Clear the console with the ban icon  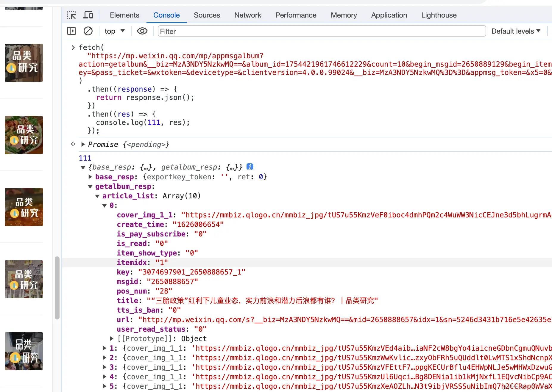[x=88, y=31]
